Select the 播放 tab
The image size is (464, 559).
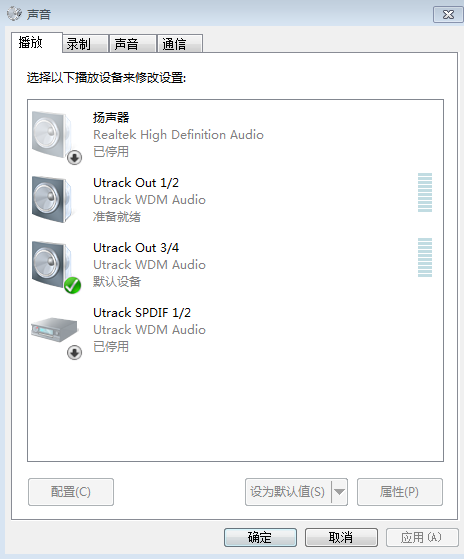(37, 42)
